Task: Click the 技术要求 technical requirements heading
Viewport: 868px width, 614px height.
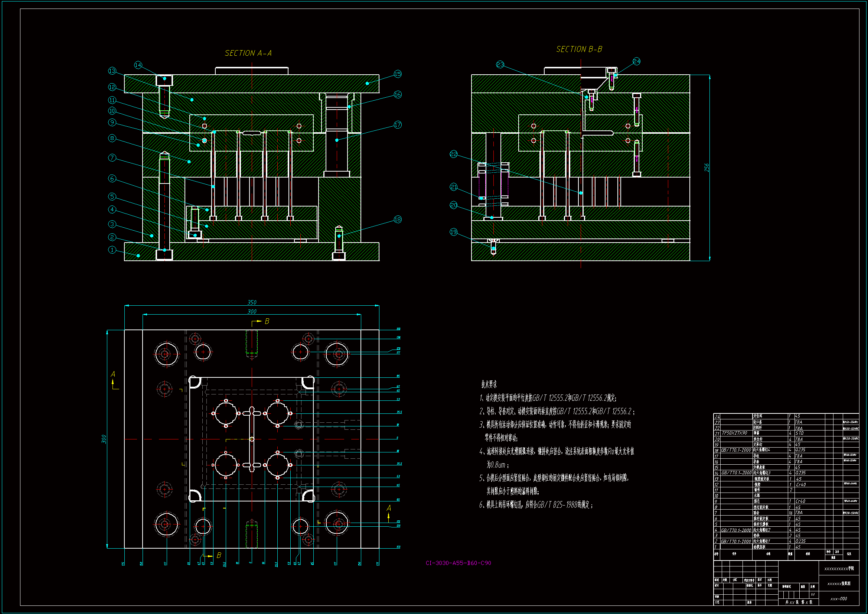Action: pos(489,384)
